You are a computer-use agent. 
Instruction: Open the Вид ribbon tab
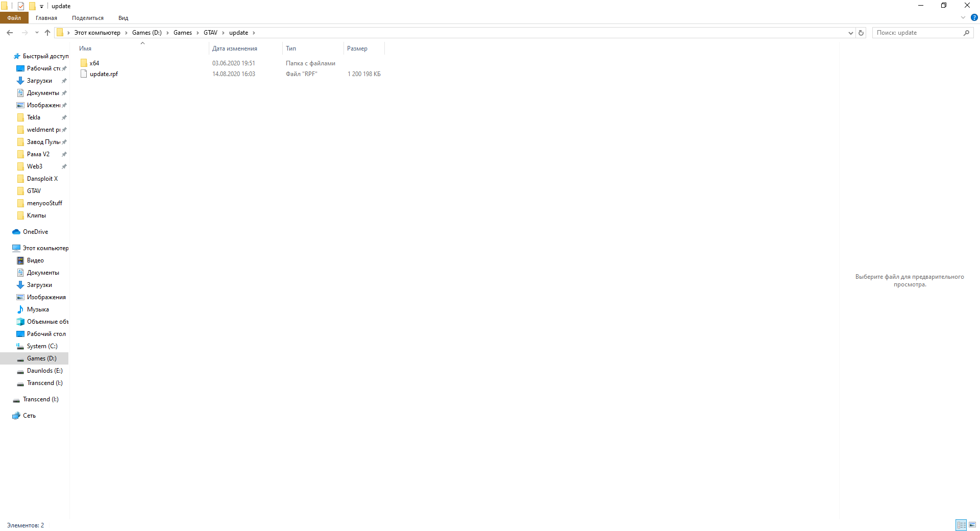[x=124, y=18]
